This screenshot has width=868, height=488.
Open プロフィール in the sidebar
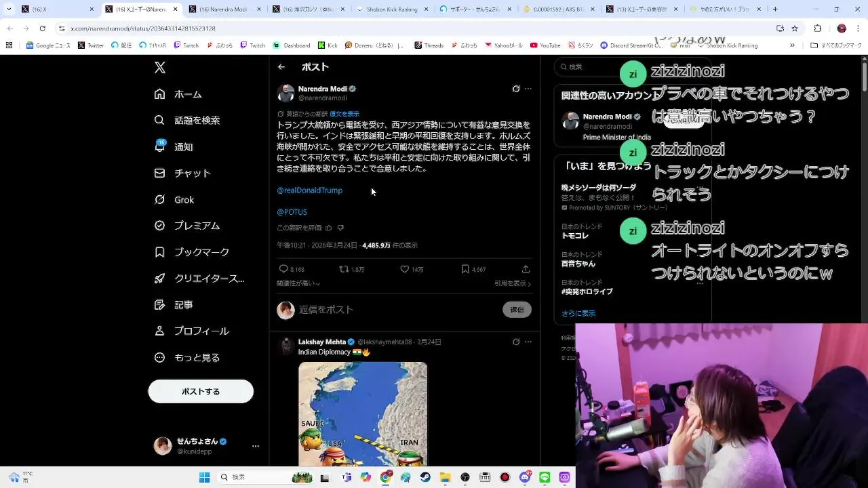pyautogui.click(x=191, y=331)
